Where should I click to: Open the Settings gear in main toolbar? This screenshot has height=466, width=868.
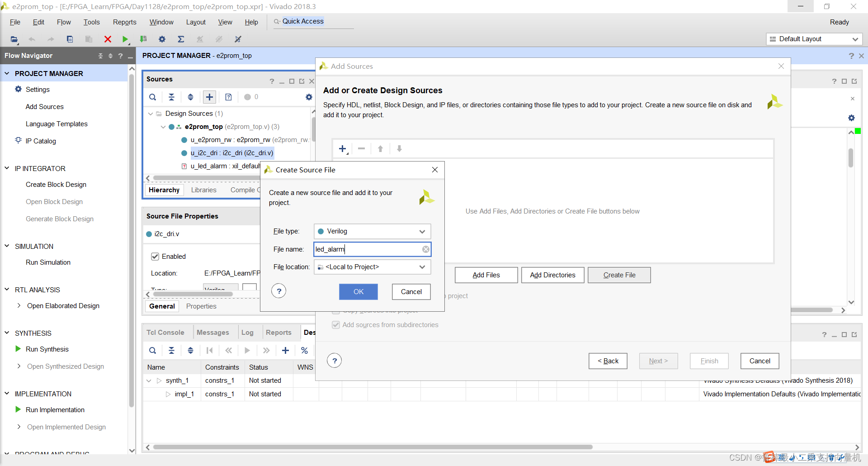162,39
